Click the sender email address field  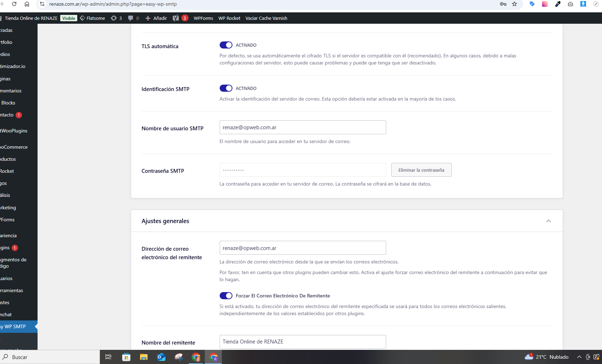(x=303, y=248)
